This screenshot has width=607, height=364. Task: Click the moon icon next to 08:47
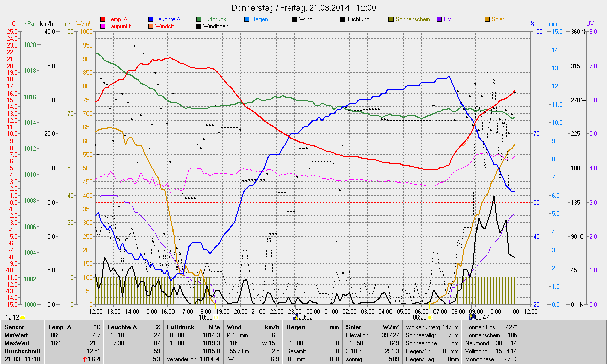472,317
